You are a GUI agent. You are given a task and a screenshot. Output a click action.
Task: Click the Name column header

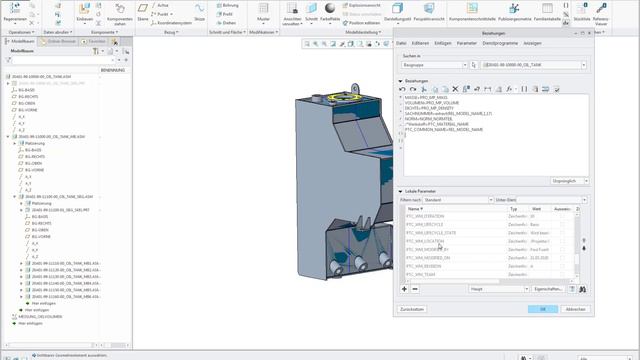tap(456, 209)
